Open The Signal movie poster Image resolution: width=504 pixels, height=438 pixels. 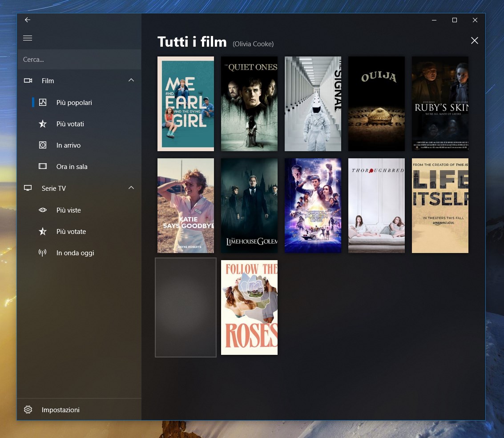(313, 104)
